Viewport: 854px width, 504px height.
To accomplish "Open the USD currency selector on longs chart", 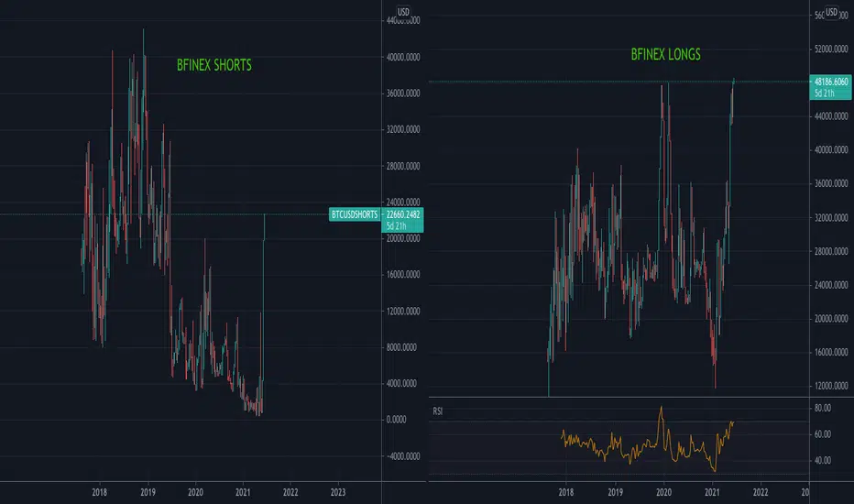I will (831, 11).
